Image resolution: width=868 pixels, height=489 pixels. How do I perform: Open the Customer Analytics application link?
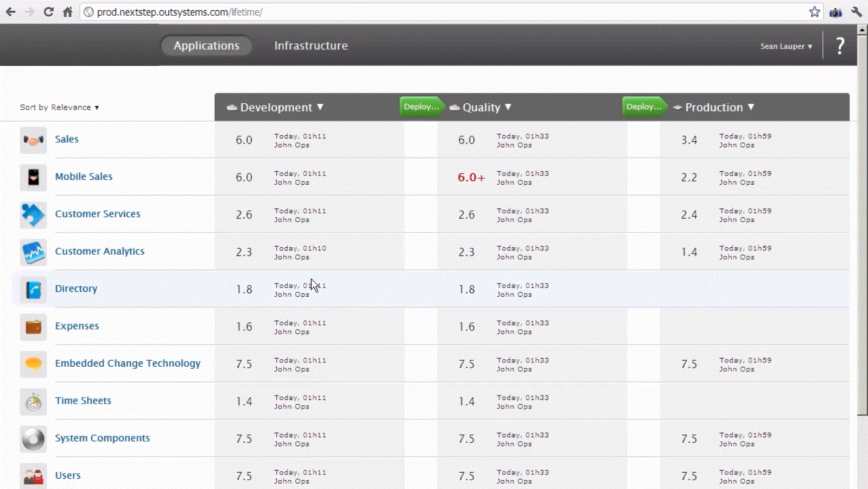coord(100,251)
